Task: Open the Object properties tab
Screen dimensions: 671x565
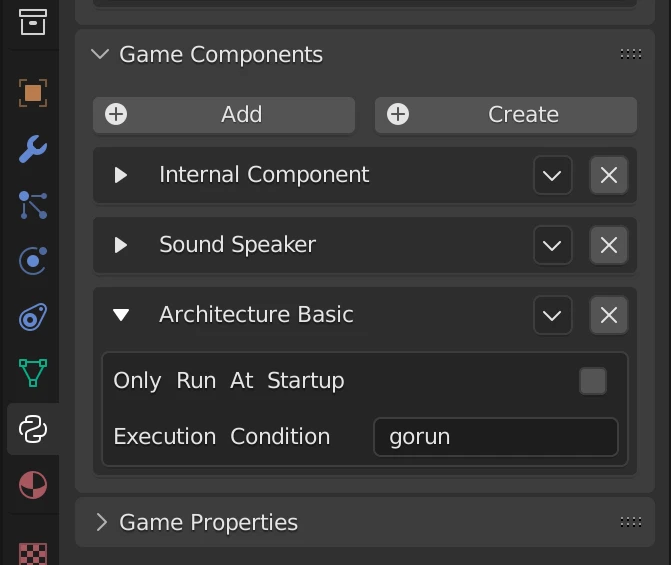Action: [33, 93]
